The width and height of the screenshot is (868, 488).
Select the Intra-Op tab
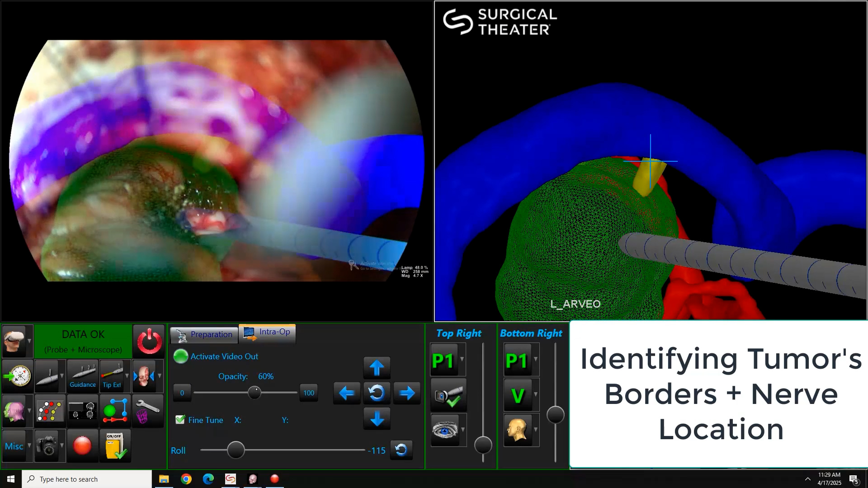point(267,333)
